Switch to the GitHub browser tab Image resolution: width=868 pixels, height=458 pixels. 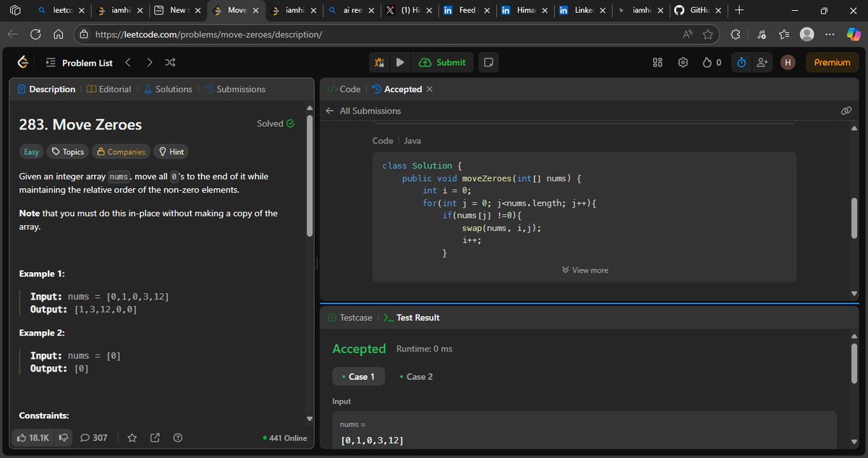point(697,11)
